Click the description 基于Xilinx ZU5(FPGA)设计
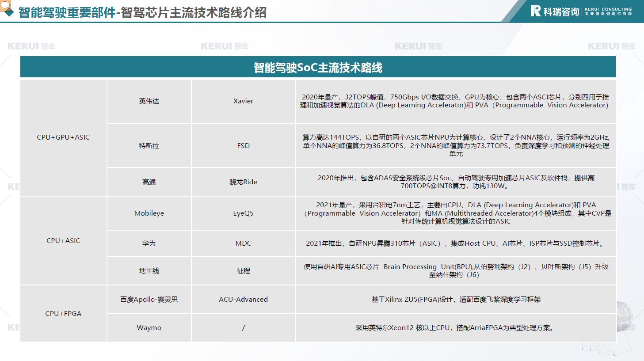 (x=456, y=299)
